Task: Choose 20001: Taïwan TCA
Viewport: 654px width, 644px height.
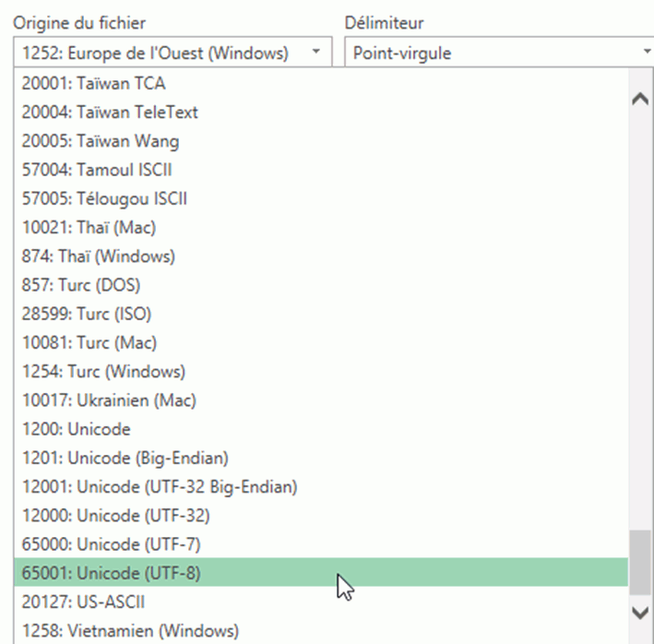Action: tap(92, 83)
